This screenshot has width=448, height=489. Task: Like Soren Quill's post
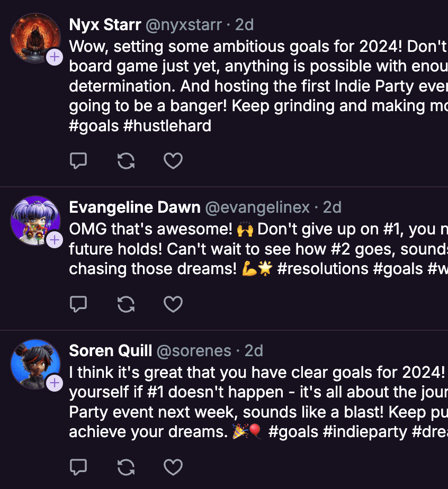pos(173,467)
